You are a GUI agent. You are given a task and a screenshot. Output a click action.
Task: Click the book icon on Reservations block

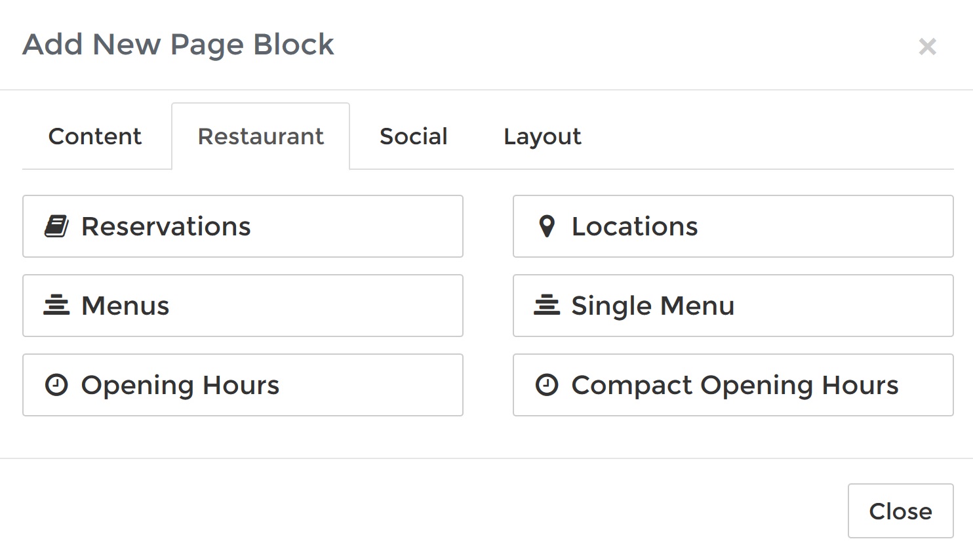point(57,226)
